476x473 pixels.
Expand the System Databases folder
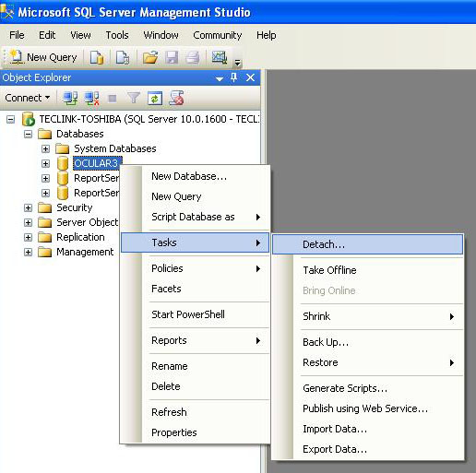[x=45, y=148]
